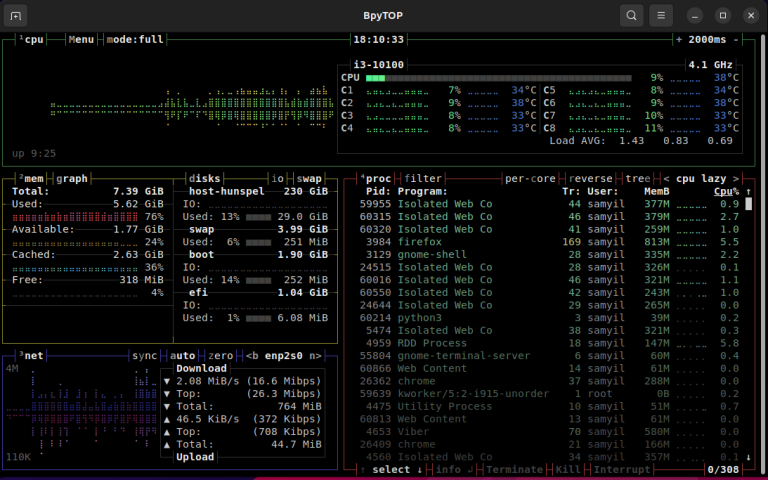Reset net counters with zero
Screen dimensions: 768x480
[x=220, y=356]
